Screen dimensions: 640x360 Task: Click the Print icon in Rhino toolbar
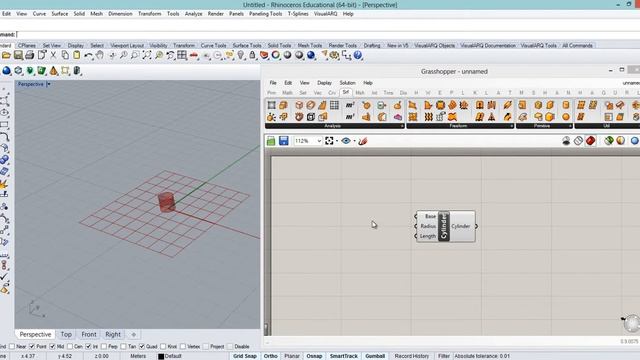point(29,55)
